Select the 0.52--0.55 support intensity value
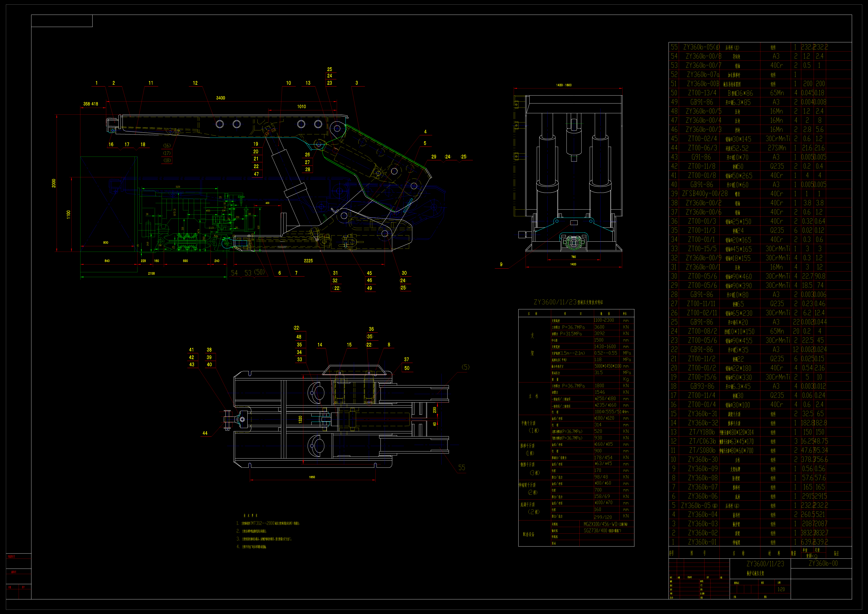 point(606,353)
